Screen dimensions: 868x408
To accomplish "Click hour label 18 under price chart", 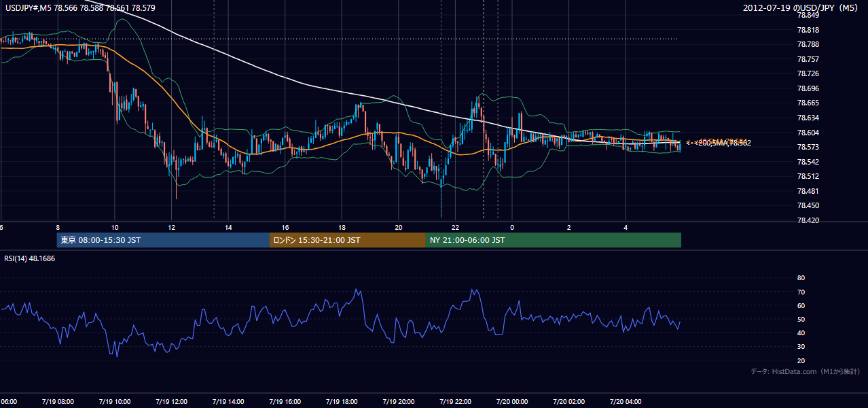I will [342, 227].
